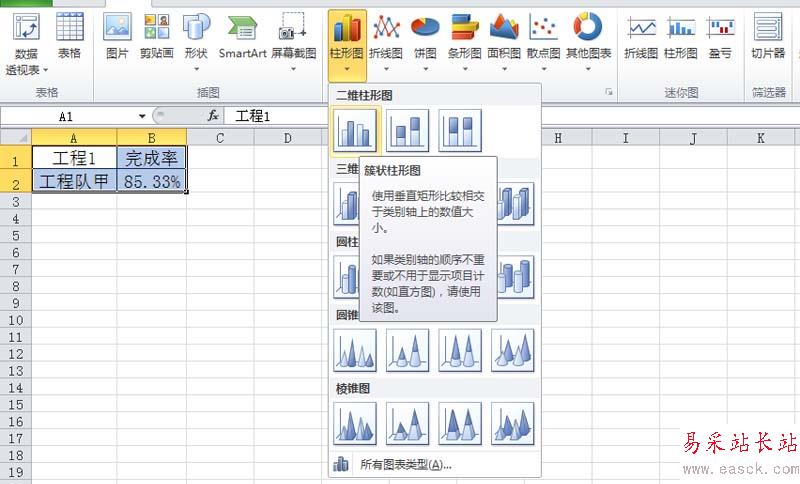Insert a 盈亏 win/loss sparkline

point(720,36)
